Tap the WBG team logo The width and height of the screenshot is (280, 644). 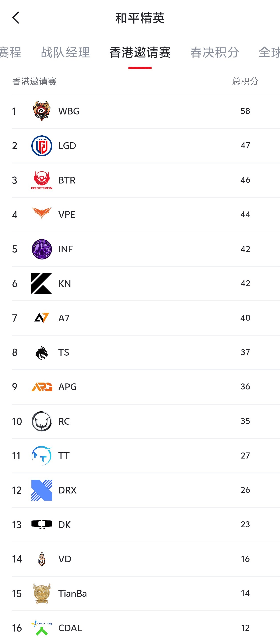pos(42,111)
